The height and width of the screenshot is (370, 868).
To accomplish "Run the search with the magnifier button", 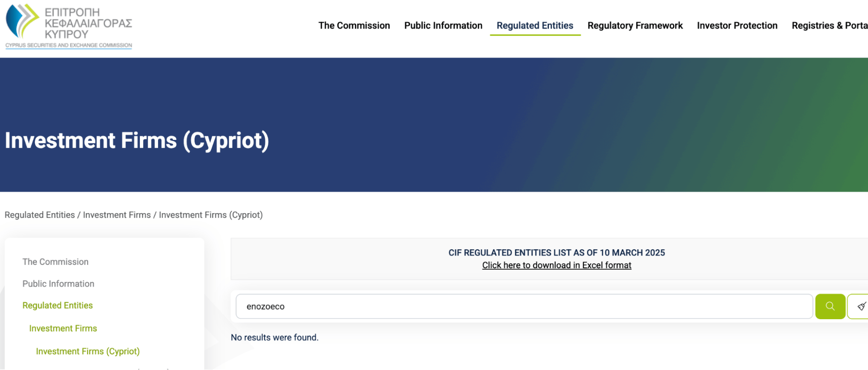I will (x=830, y=306).
